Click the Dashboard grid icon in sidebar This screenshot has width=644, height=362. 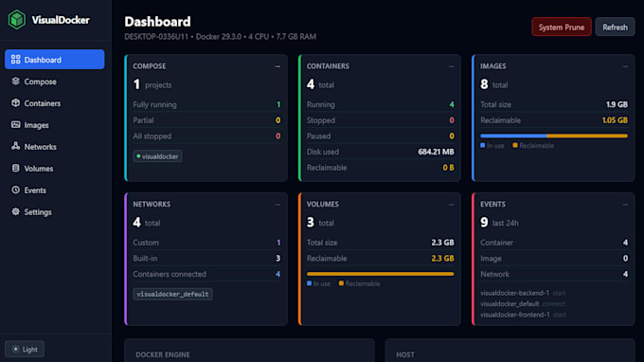15,60
